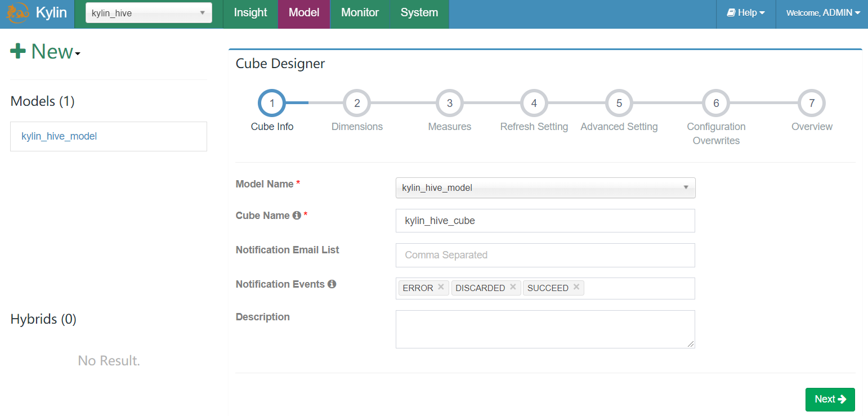Switch to the Insight tab

click(x=250, y=13)
